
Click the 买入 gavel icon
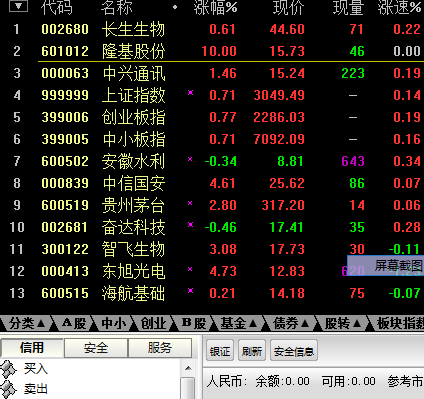coord(8,369)
